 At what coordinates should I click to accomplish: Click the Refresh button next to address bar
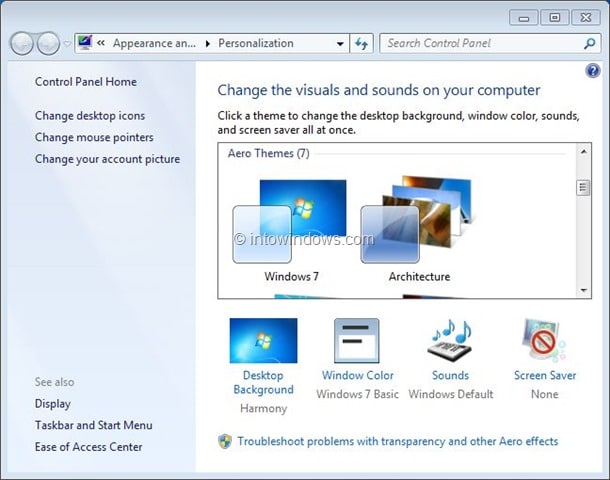click(361, 44)
